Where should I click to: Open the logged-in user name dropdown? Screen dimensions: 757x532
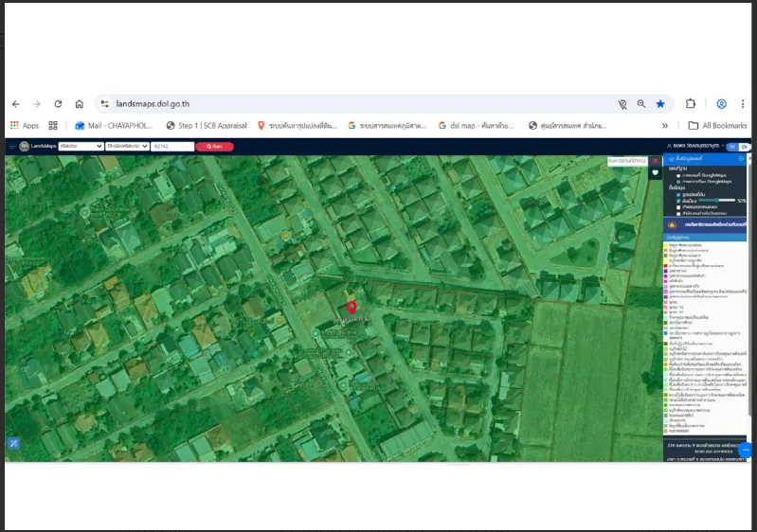pos(695,146)
